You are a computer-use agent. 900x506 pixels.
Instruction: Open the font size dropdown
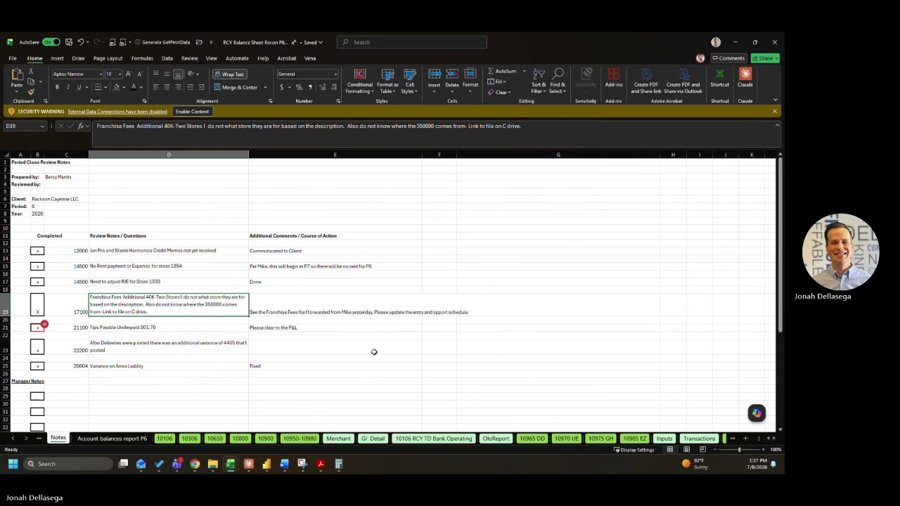coord(119,74)
